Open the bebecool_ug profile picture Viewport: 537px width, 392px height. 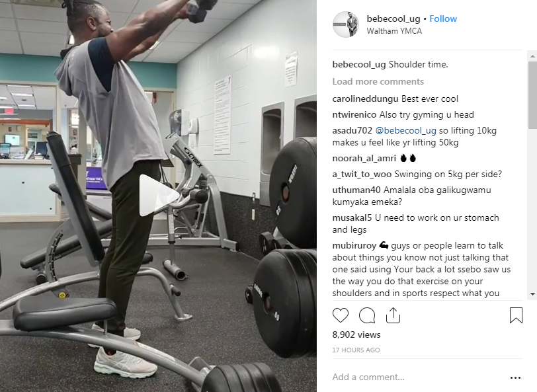(x=346, y=24)
